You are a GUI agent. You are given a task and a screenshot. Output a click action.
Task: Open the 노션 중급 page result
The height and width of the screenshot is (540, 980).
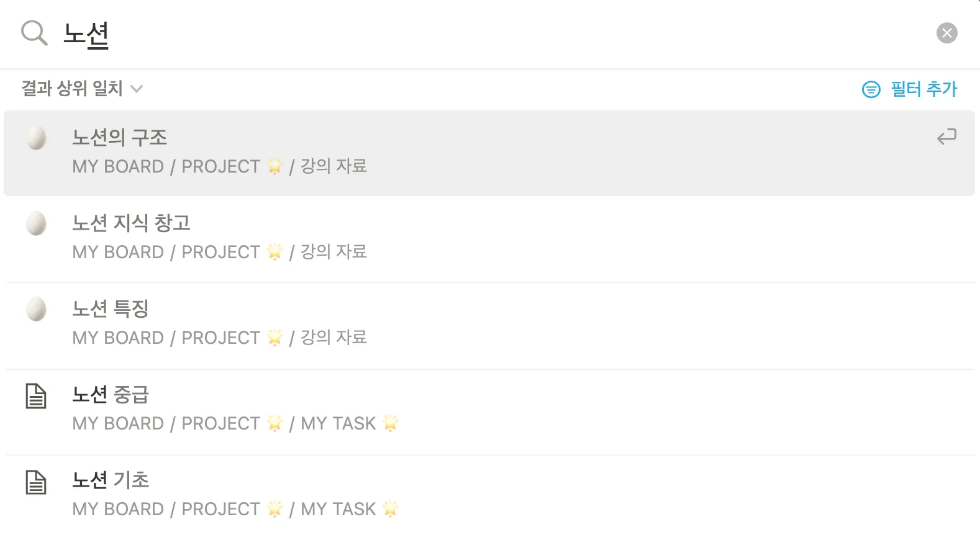[111, 394]
